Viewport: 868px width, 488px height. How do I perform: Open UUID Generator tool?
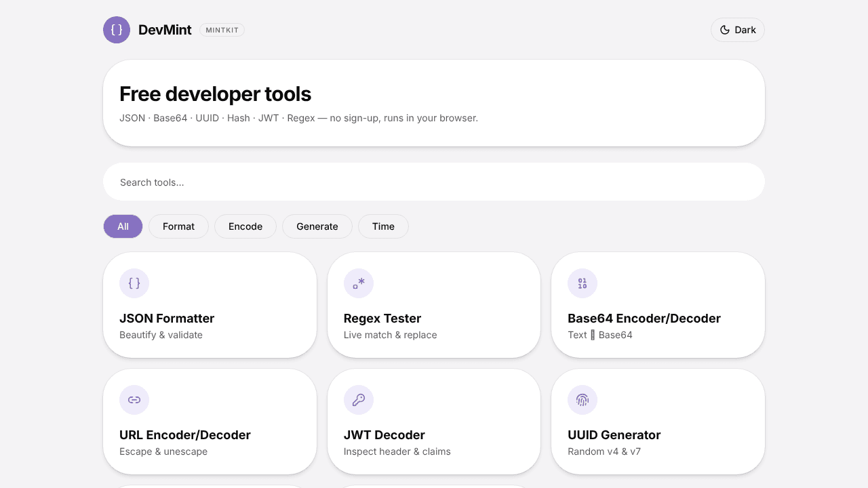658,422
